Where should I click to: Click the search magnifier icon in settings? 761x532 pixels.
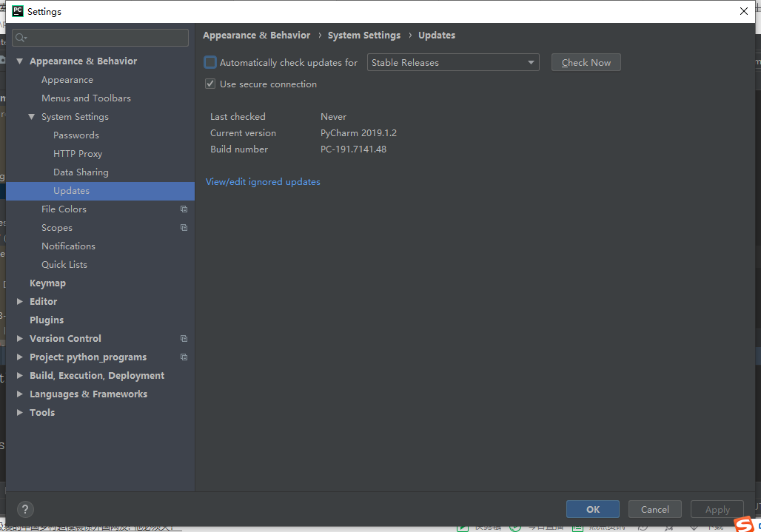pos(21,38)
